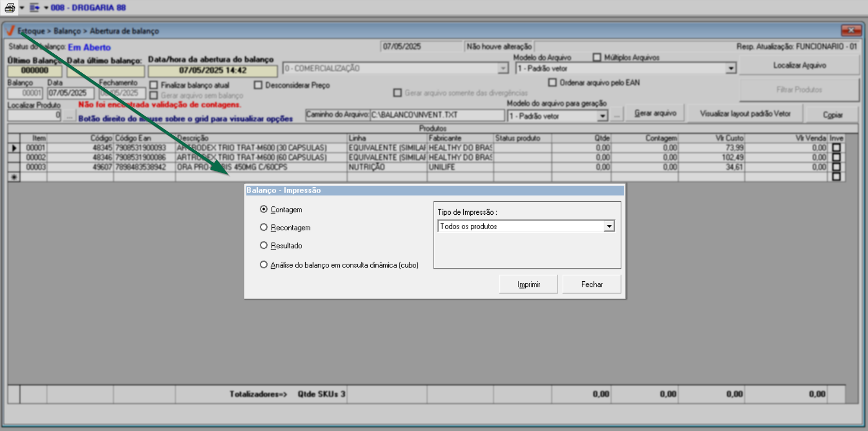Screen dimensions: 868x431
Task: Click Visualizar layout padrão Vetor button
Action: 745,114
